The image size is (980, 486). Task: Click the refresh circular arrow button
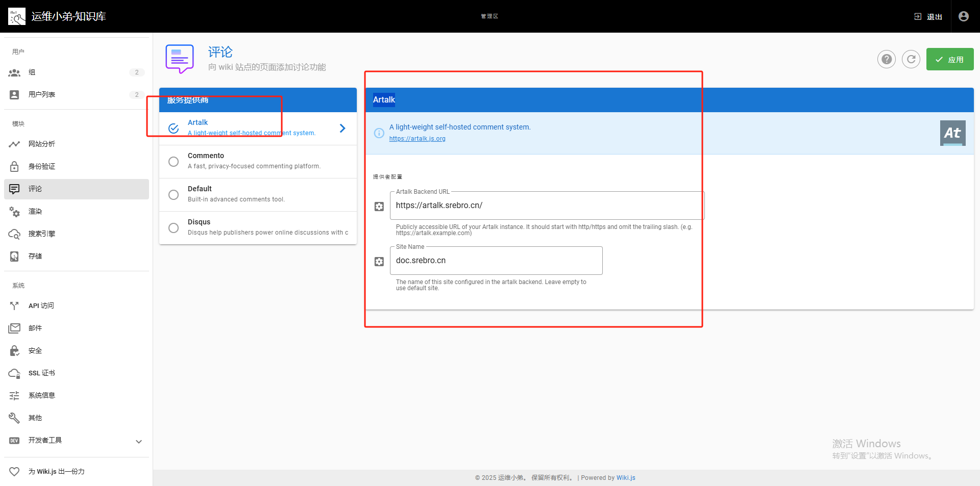pyautogui.click(x=911, y=59)
